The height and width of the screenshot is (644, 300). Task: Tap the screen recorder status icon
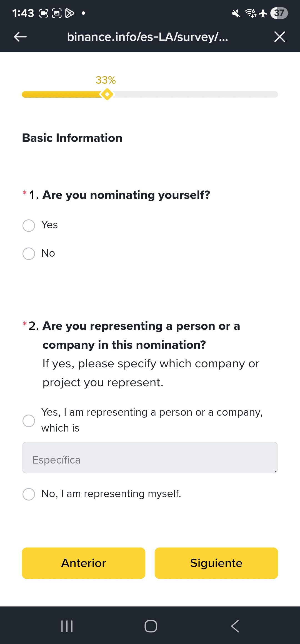[x=44, y=13]
